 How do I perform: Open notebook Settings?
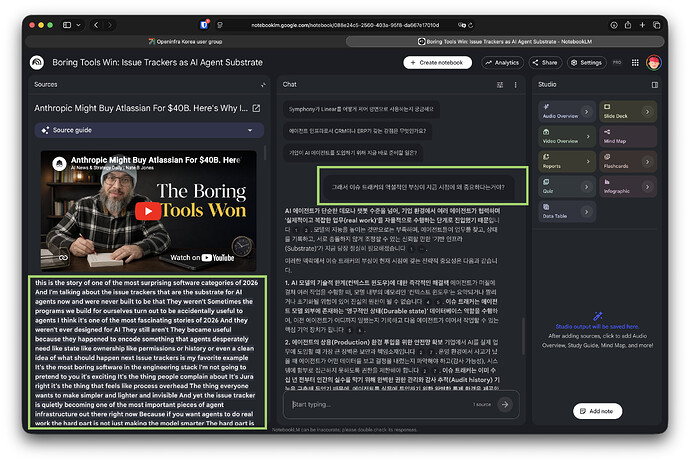click(x=587, y=62)
